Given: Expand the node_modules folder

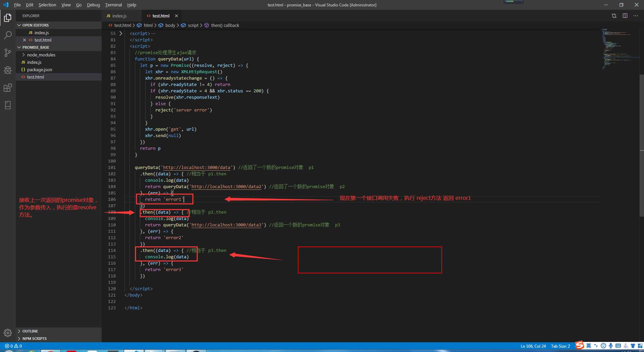Looking at the screenshot, I should coord(59,55).
